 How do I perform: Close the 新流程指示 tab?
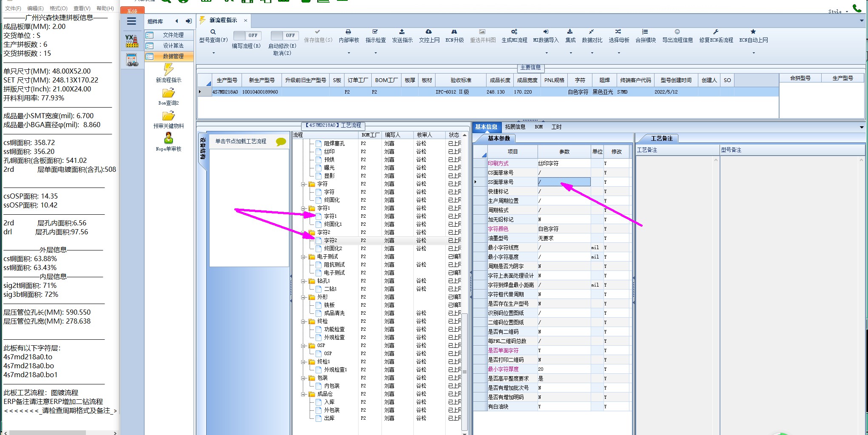[x=245, y=20]
